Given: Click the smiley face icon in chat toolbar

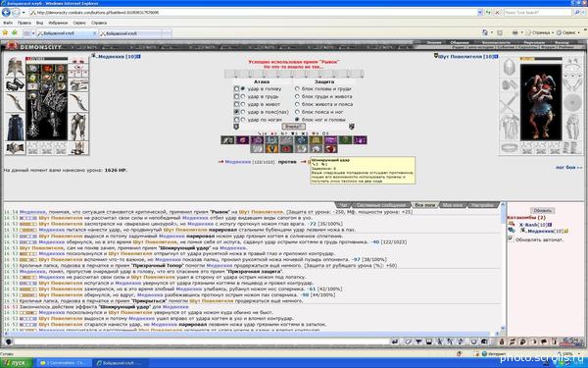Looking at the screenshot, I should [x=473, y=342].
